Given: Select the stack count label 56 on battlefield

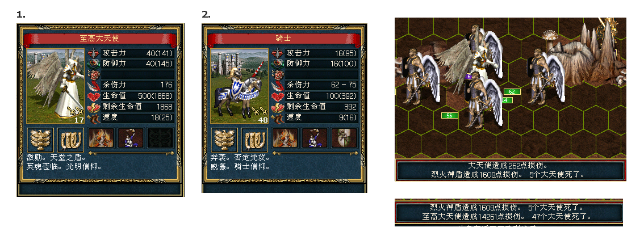Looking at the screenshot, I should click(x=449, y=116).
